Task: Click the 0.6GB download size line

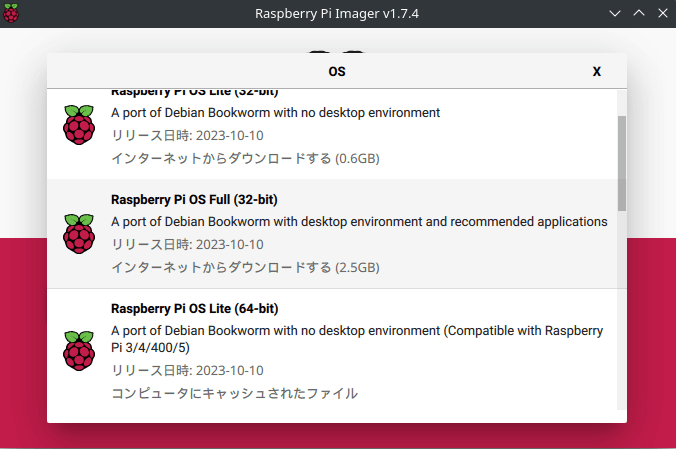Action: [245, 158]
